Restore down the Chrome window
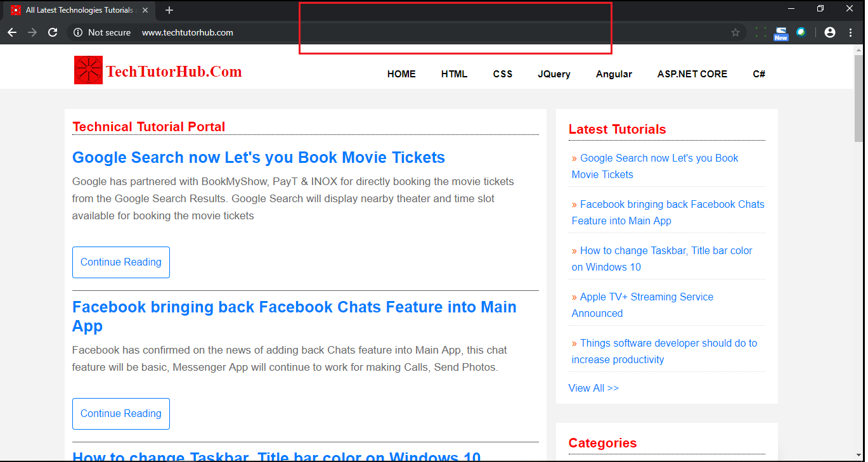 pyautogui.click(x=820, y=9)
